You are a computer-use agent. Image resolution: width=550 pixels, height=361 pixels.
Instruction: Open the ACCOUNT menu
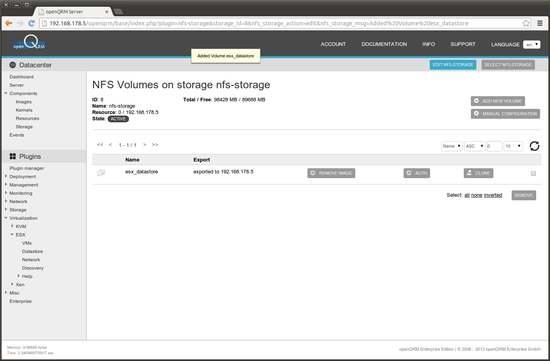point(333,44)
